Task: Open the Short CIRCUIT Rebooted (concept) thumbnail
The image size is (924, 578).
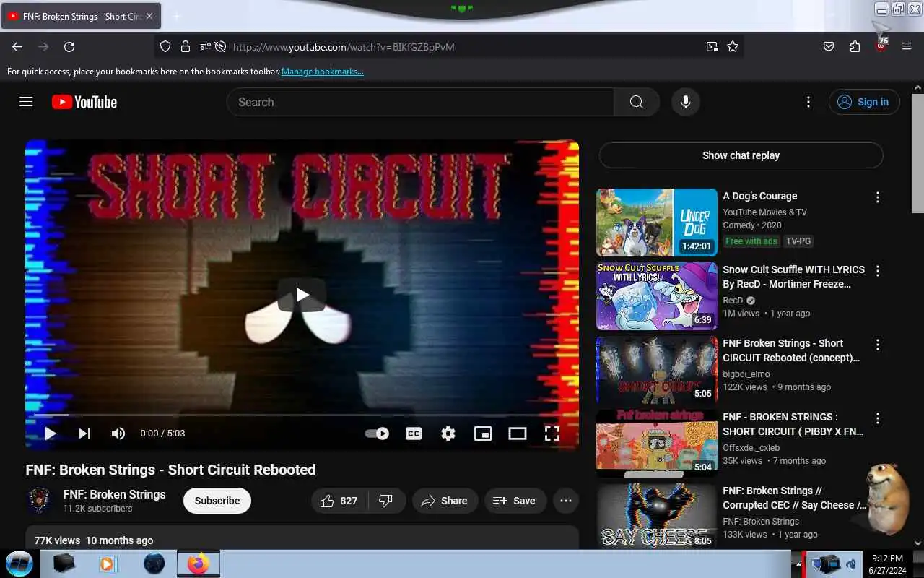Action: coord(657,370)
